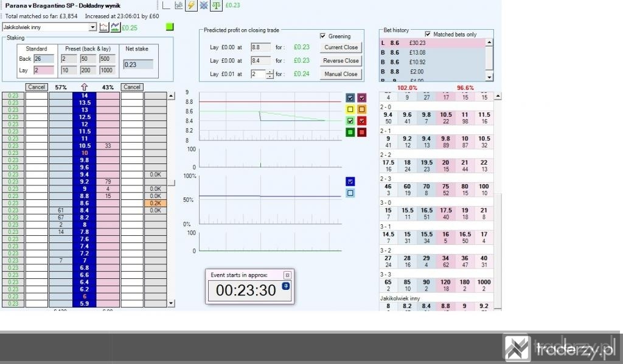
Task: Click the pink up-arrow between 57% and 43%
Action: tap(84, 87)
